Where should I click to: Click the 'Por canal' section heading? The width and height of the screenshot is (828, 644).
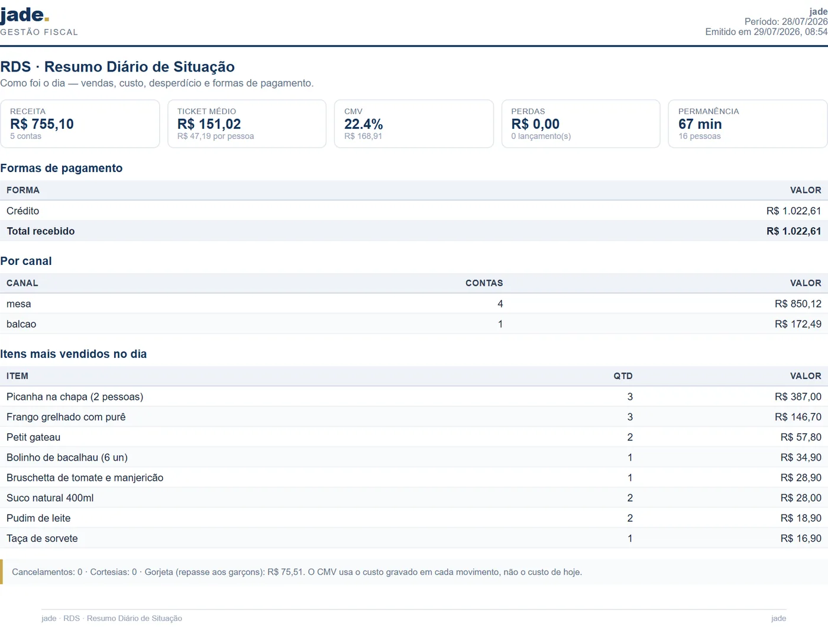(x=26, y=261)
